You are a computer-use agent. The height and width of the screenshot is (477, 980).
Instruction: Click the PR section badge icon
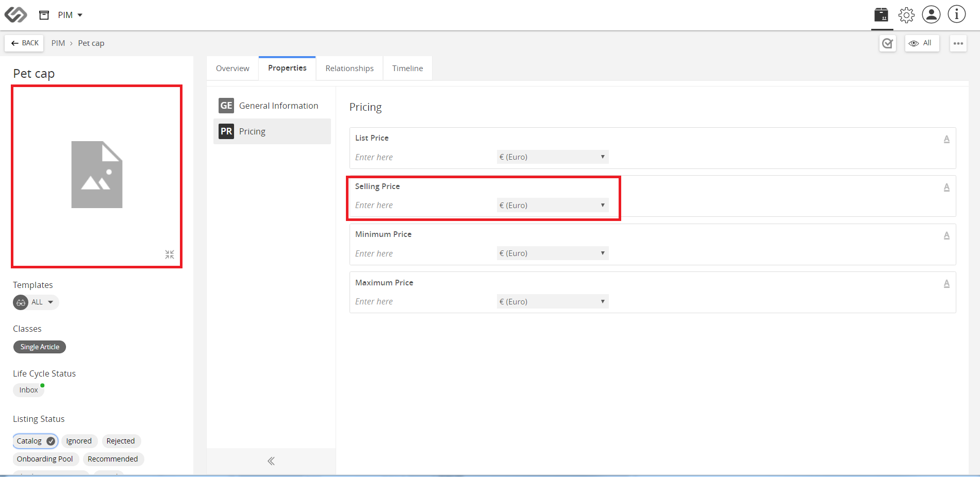226,131
